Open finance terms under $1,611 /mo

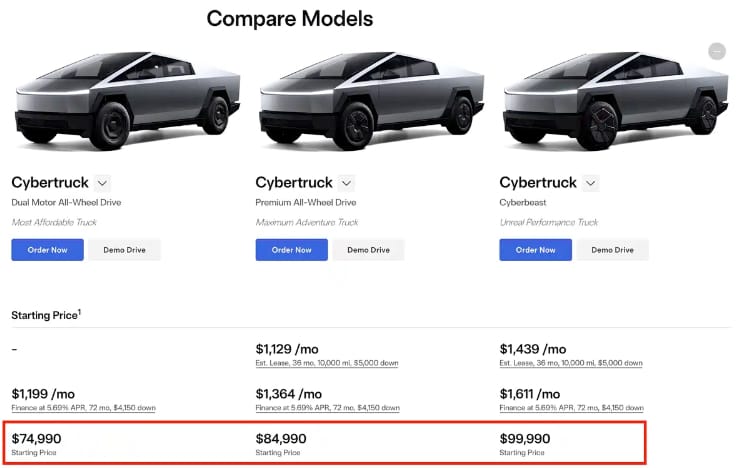pos(572,408)
